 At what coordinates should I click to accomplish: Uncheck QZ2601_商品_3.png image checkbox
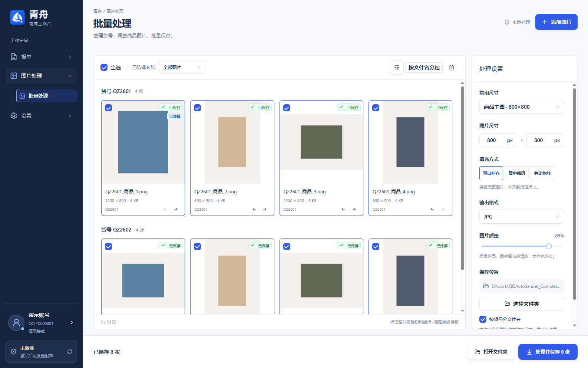287,108
